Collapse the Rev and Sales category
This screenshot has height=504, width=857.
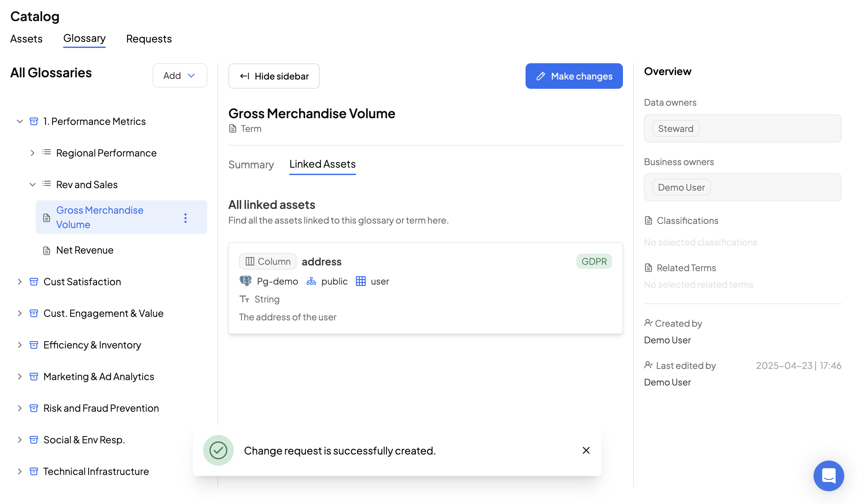32,185
